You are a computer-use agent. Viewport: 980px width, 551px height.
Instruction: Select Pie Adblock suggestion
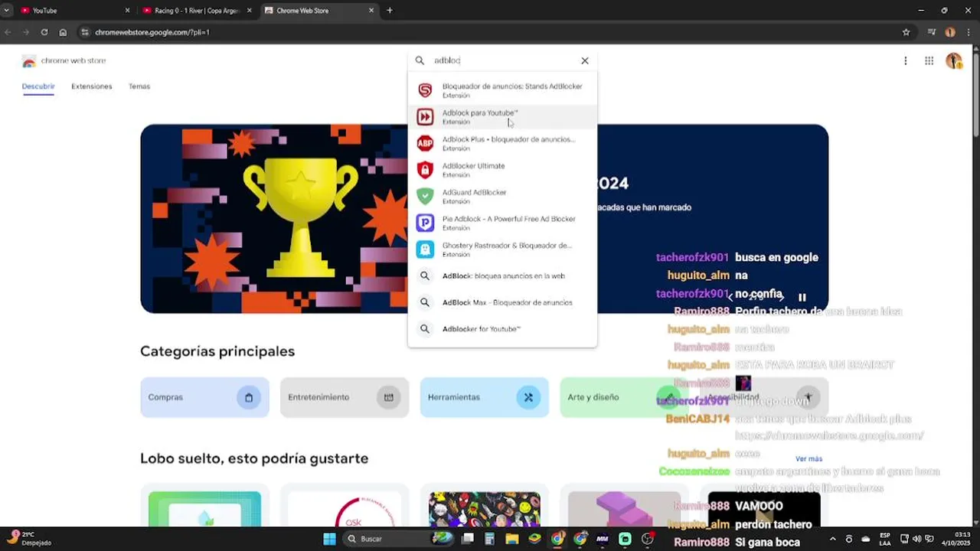(x=502, y=223)
